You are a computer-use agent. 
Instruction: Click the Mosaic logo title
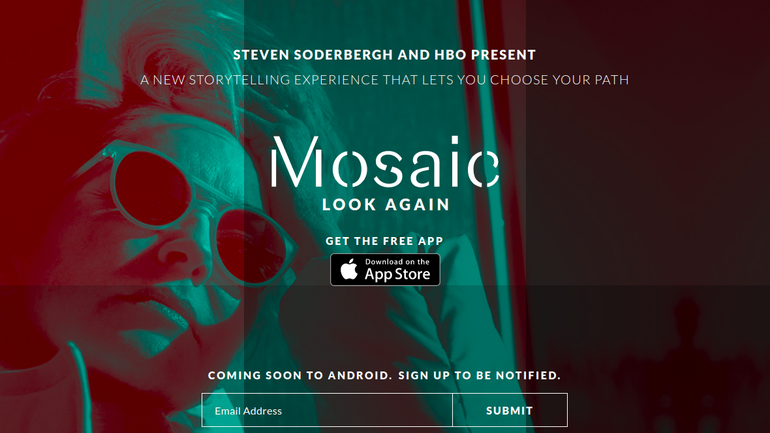(385, 162)
